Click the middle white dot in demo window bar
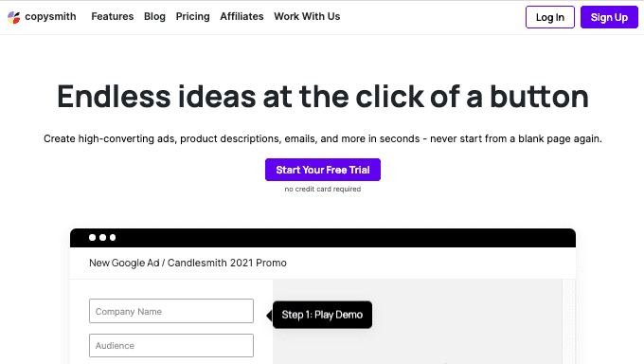644x364 pixels. (x=102, y=237)
